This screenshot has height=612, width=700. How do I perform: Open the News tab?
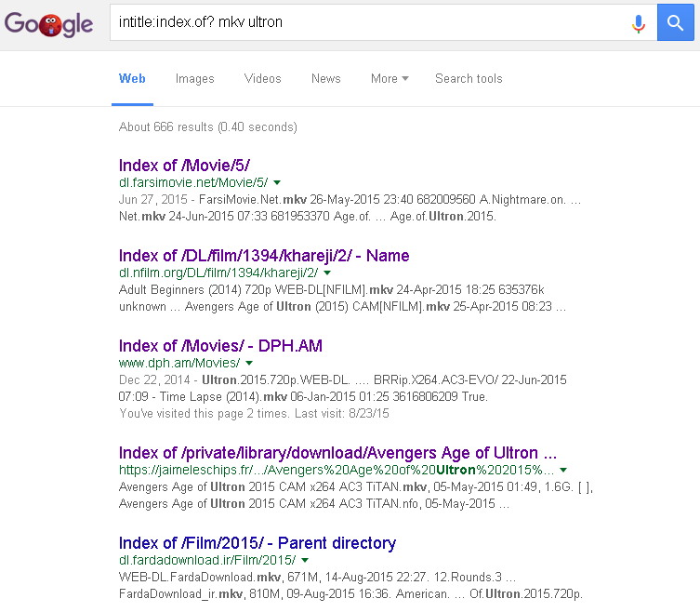[326, 79]
